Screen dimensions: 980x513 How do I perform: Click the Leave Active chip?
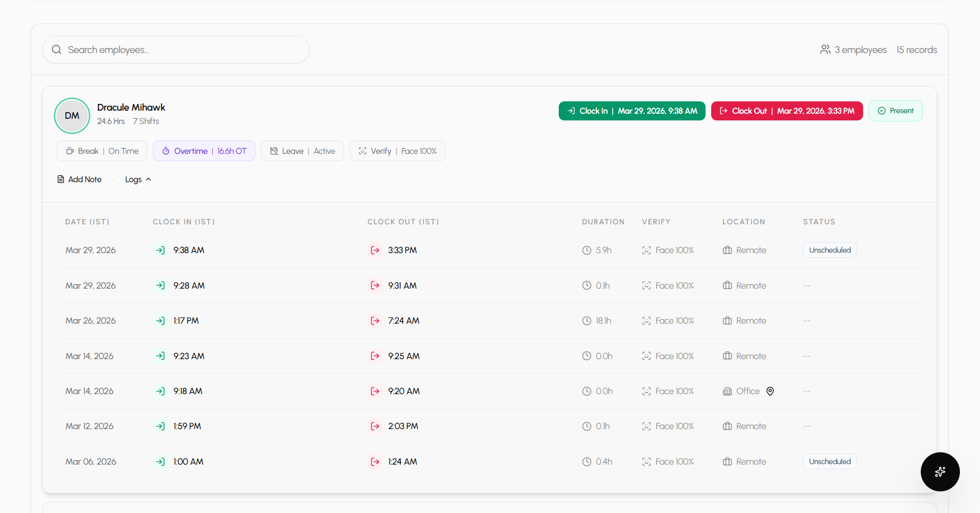(302, 151)
